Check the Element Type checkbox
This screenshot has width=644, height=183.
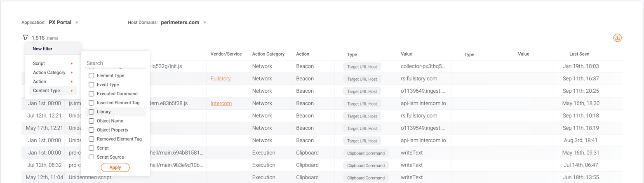point(92,76)
